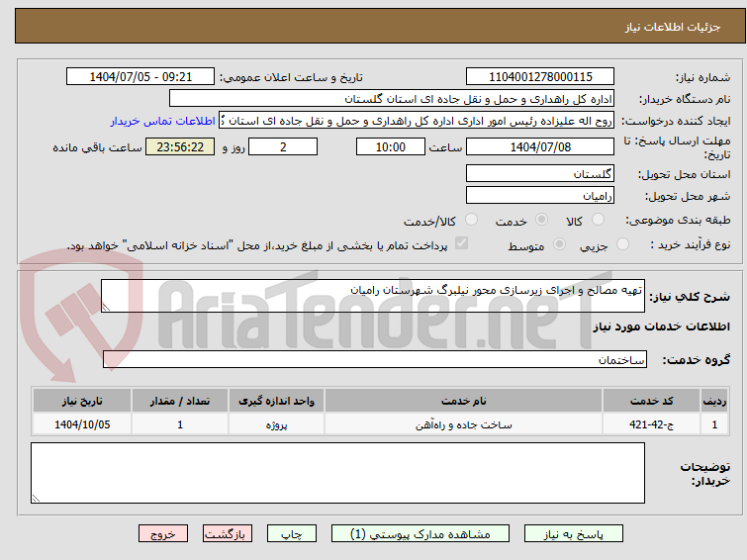Click the طبقه بندی موضوعی label
This screenshot has width=747, height=560.
678,220
